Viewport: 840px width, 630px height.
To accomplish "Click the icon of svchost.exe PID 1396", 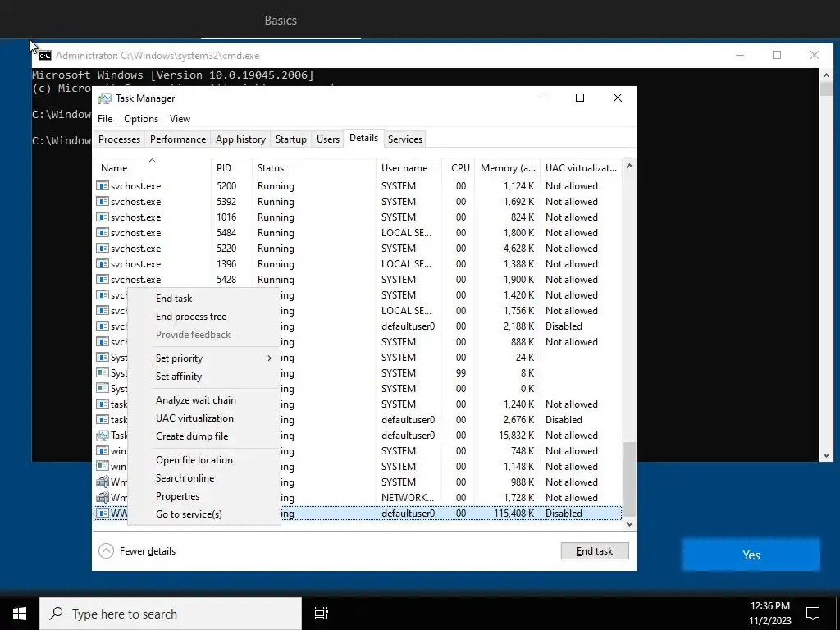I will (103, 263).
